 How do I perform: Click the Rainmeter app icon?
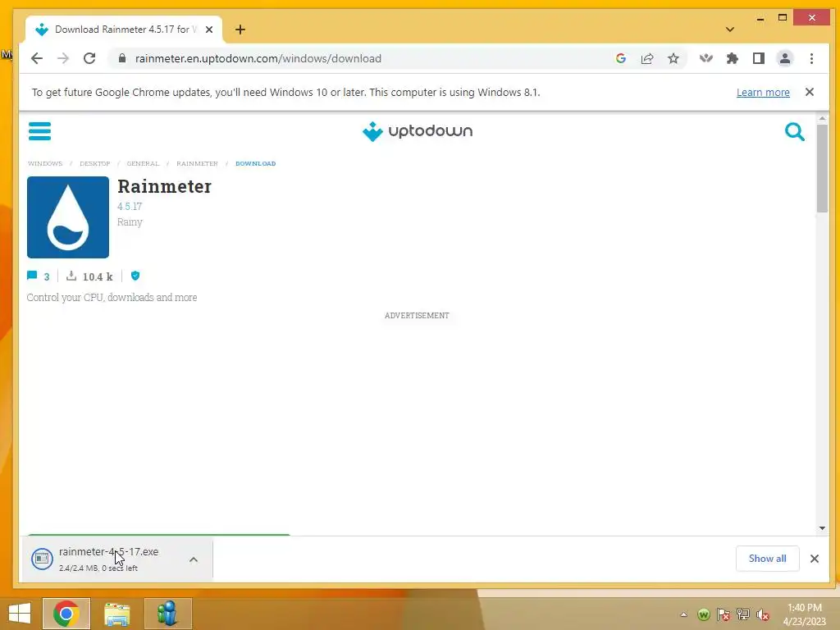(x=68, y=217)
